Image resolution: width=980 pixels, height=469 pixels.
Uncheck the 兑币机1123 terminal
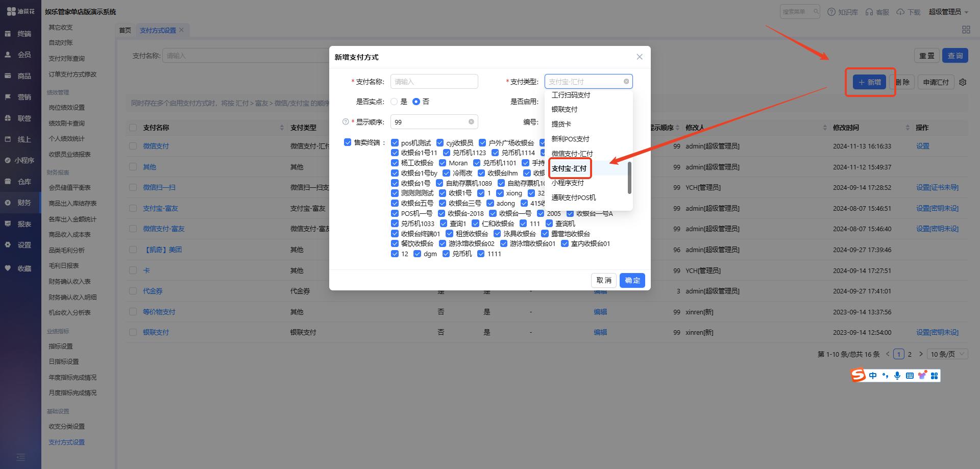tap(447, 153)
